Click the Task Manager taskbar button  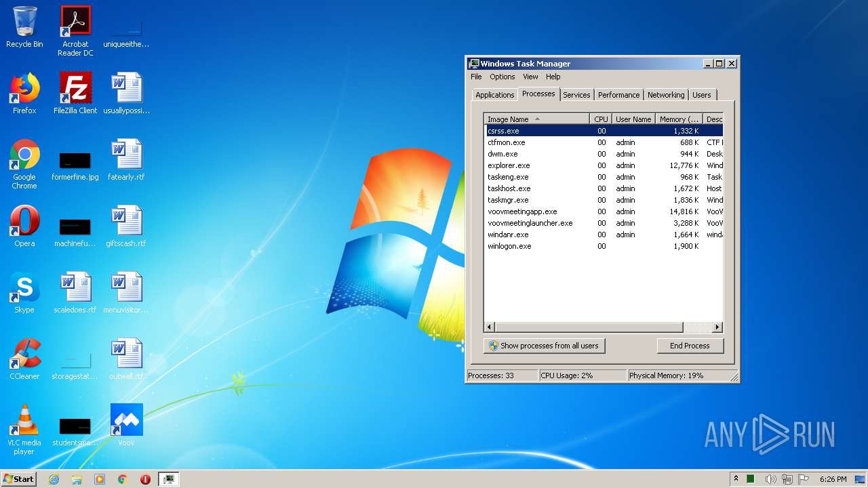point(168,479)
